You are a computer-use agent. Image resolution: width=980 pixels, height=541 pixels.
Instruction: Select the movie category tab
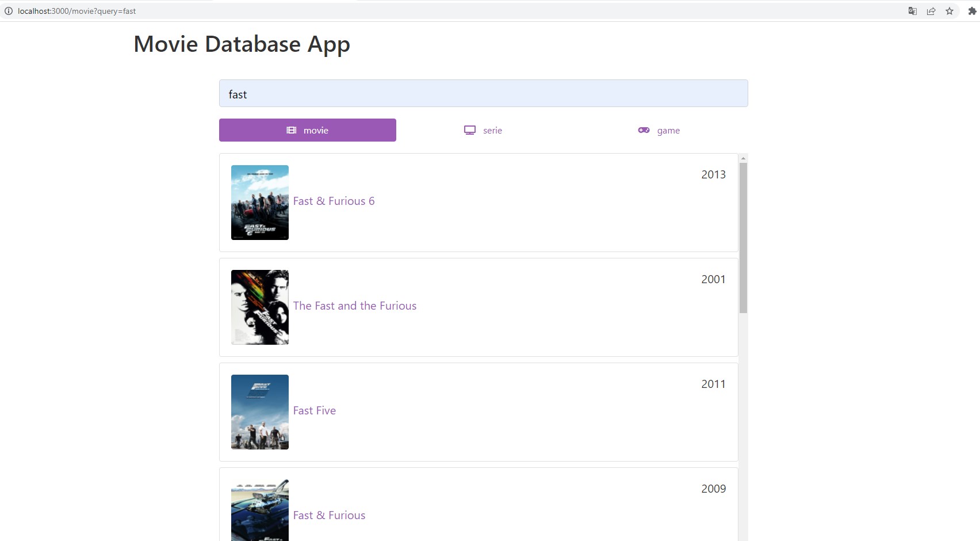point(307,130)
